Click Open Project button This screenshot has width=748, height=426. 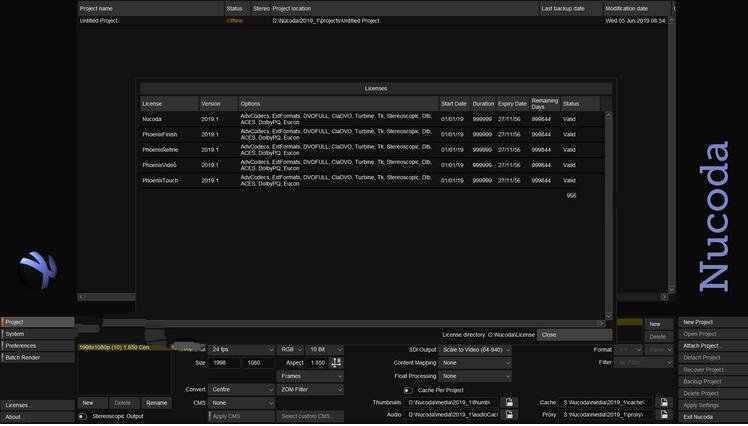713,334
